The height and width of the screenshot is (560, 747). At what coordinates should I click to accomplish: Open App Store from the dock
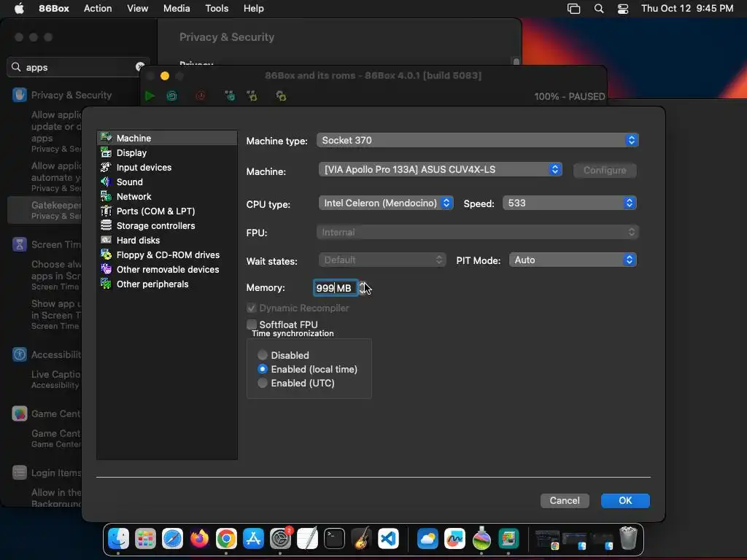[x=253, y=539]
